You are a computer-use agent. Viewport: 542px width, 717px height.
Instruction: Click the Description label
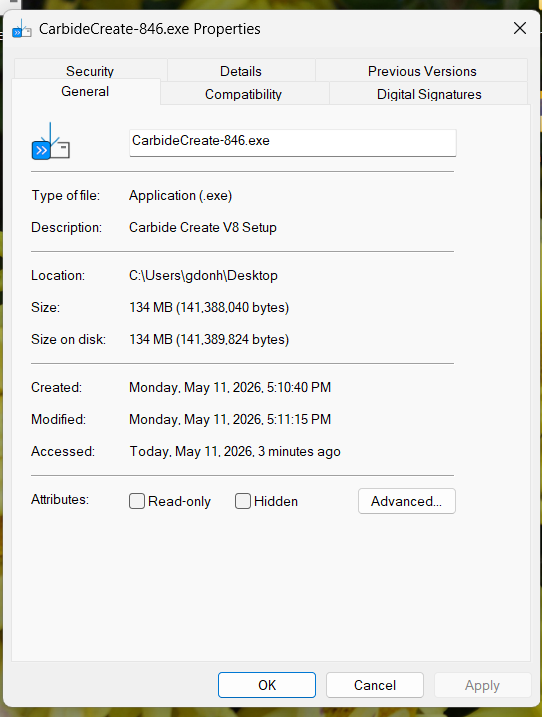tap(66, 227)
